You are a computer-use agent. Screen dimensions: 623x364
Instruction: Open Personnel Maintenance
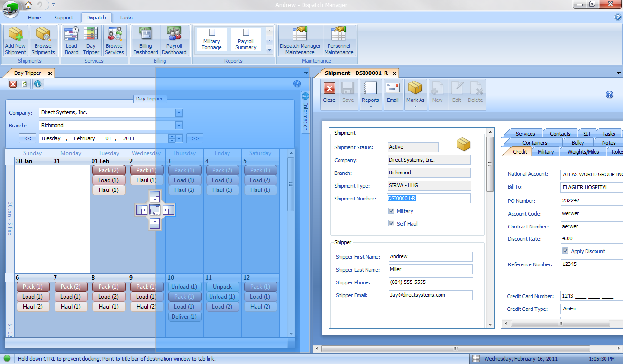point(339,40)
